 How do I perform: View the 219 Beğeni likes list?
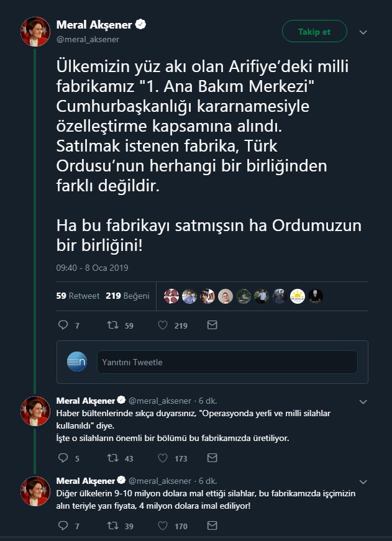point(127,296)
